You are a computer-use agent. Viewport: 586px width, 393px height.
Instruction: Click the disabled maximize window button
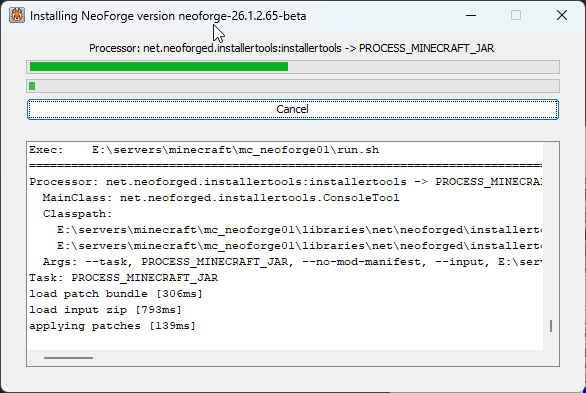[516, 15]
